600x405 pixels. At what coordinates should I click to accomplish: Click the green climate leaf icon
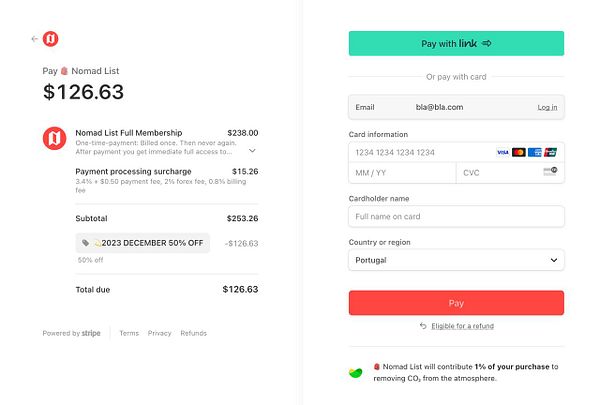tap(355, 373)
